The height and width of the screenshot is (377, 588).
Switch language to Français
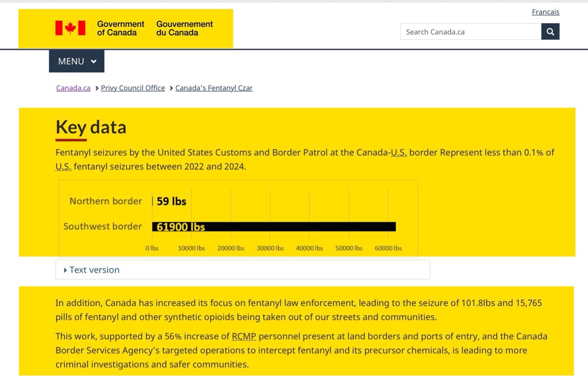545,12
